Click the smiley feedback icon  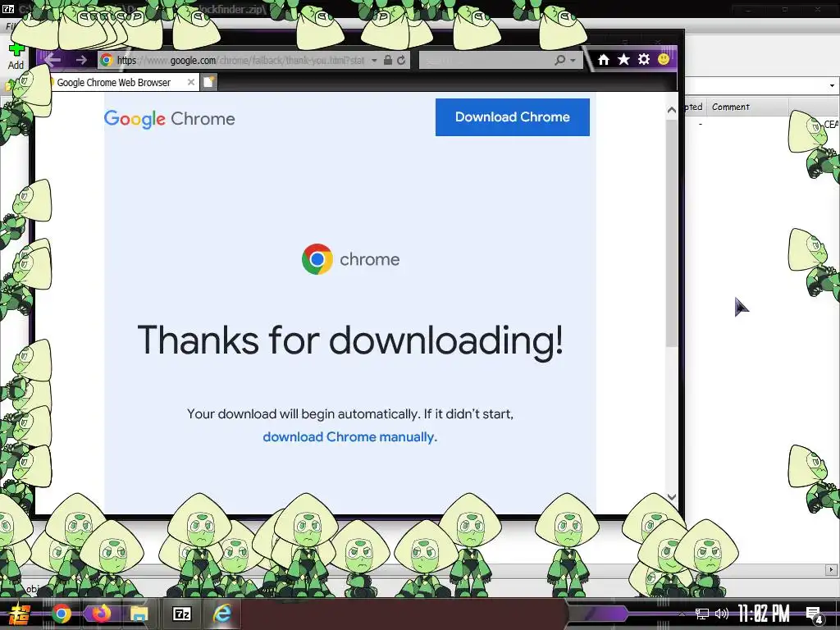(663, 59)
